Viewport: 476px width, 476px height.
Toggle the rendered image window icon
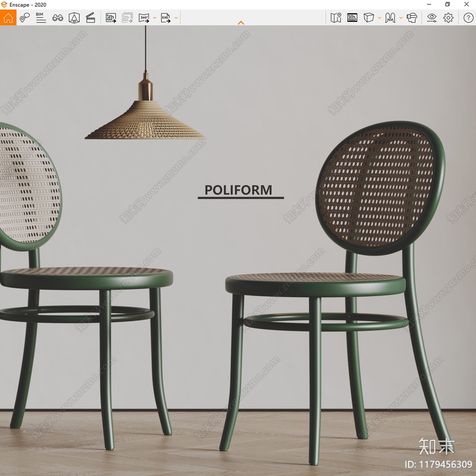click(352, 18)
